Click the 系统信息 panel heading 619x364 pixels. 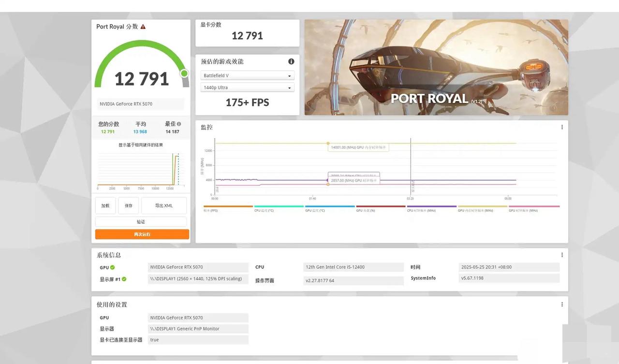pyautogui.click(x=109, y=255)
